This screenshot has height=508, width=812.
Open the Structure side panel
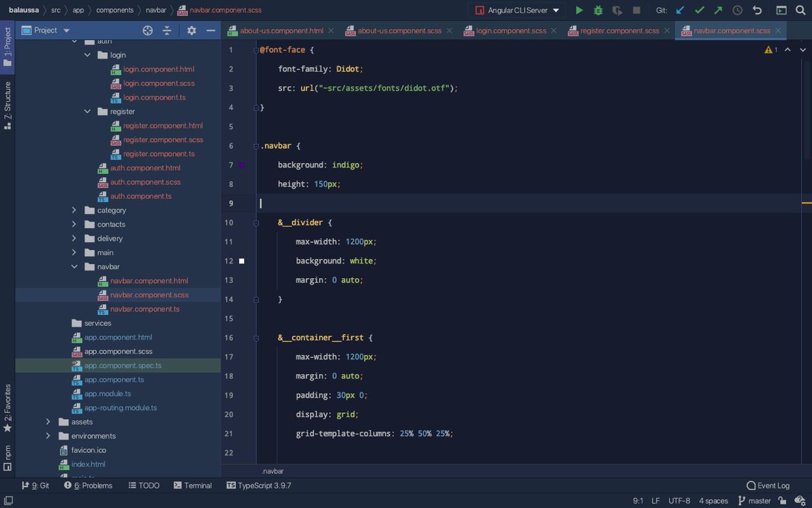pos(8,105)
